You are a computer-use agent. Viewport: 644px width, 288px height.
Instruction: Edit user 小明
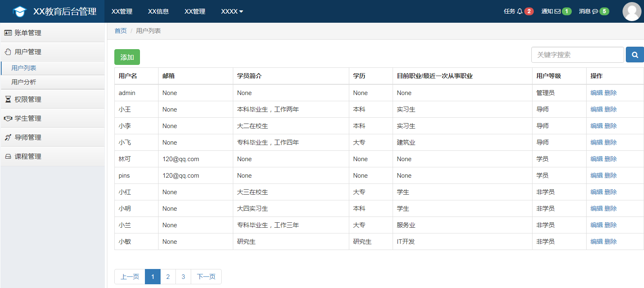tap(597, 209)
